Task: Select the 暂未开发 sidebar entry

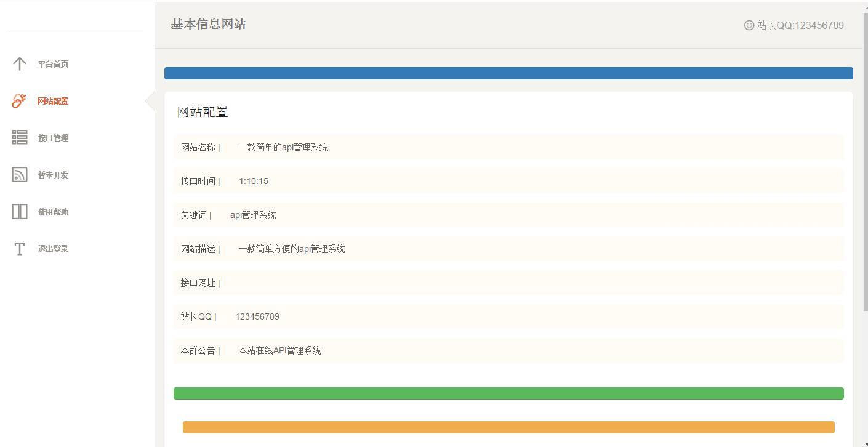Action: pyautogui.click(x=52, y=174)
